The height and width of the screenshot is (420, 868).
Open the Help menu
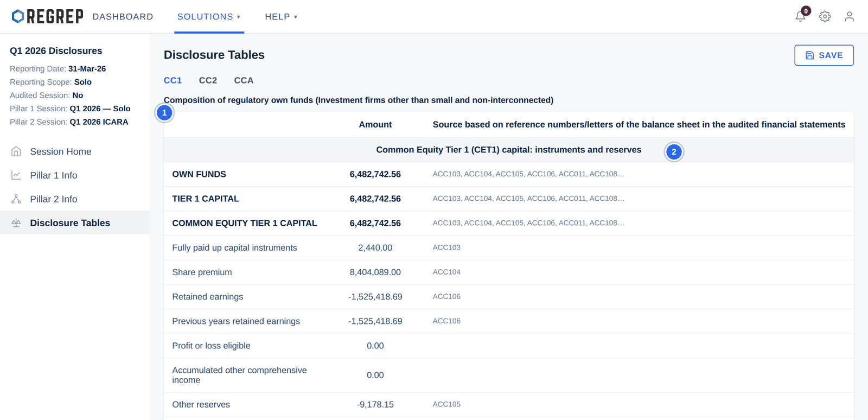point(281,17)
